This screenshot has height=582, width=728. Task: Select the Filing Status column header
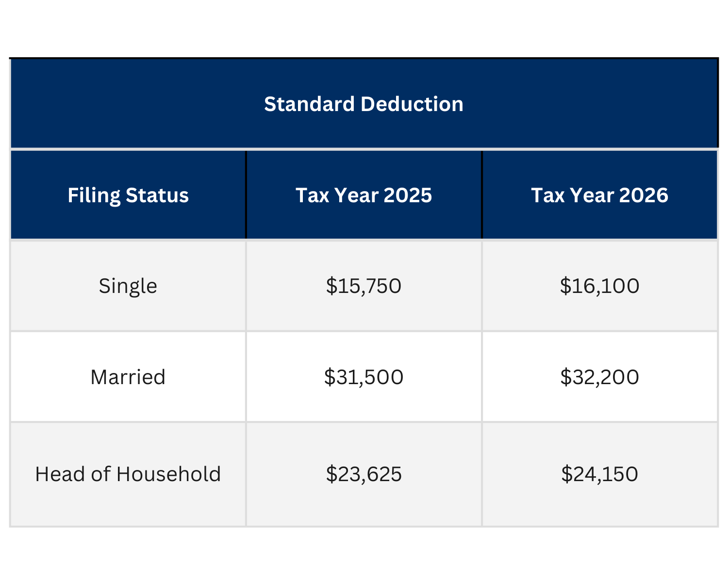pos(128,195)
